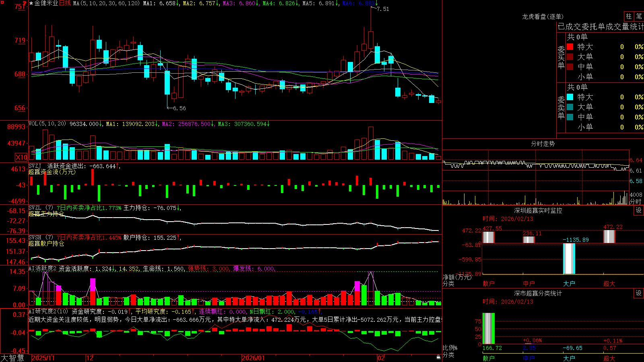Open the 设 settings for 深圳超赢实时监控
The height and width of the screenshot is (362, 644).
point(638,210)
